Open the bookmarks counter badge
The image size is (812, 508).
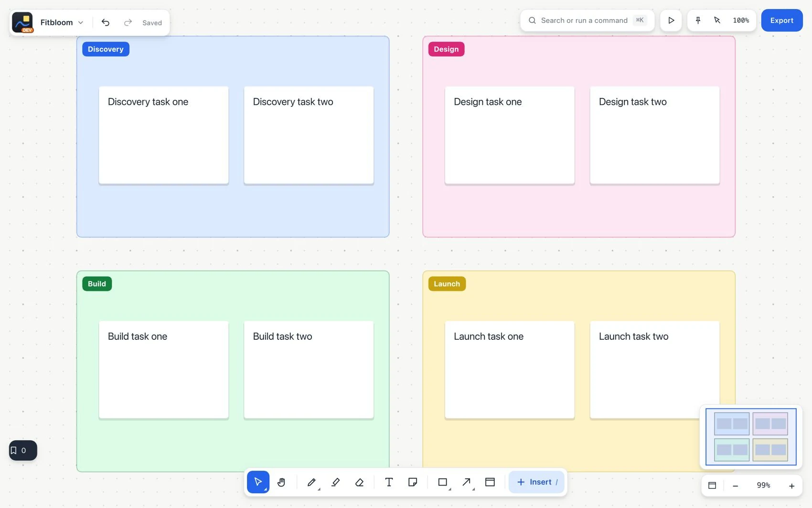point(23,450)
